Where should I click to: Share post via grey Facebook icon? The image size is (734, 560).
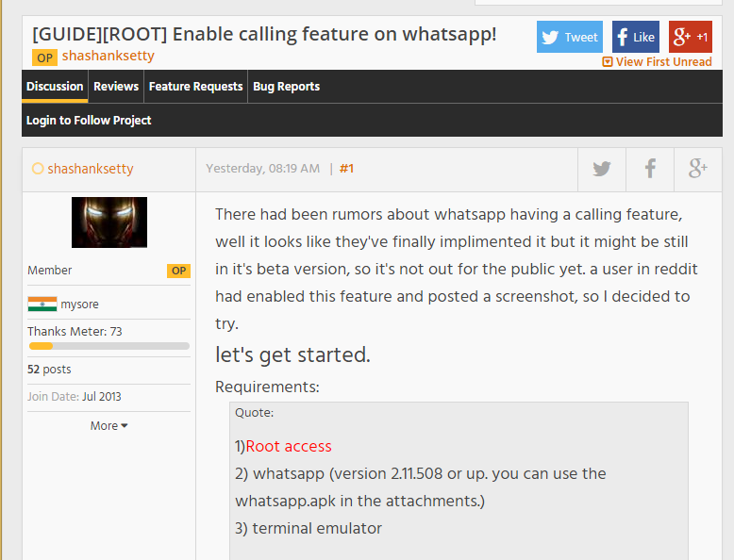650,170
